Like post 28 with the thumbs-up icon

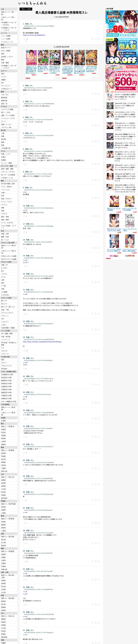point(24,351)
